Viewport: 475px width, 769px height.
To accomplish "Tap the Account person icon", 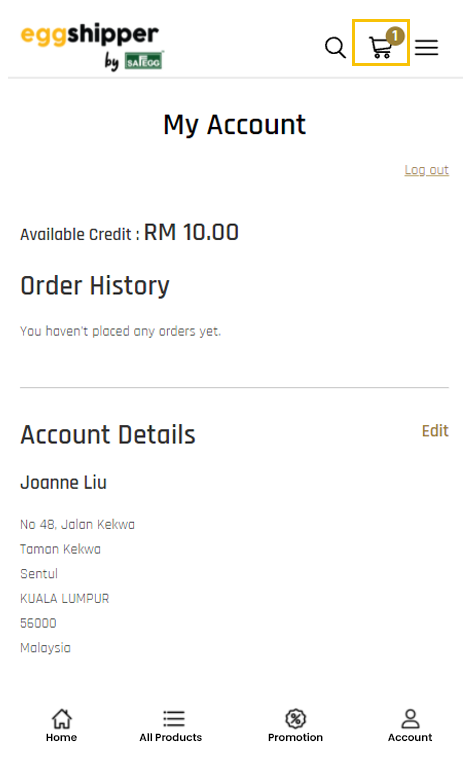I will tap(410, 718).
